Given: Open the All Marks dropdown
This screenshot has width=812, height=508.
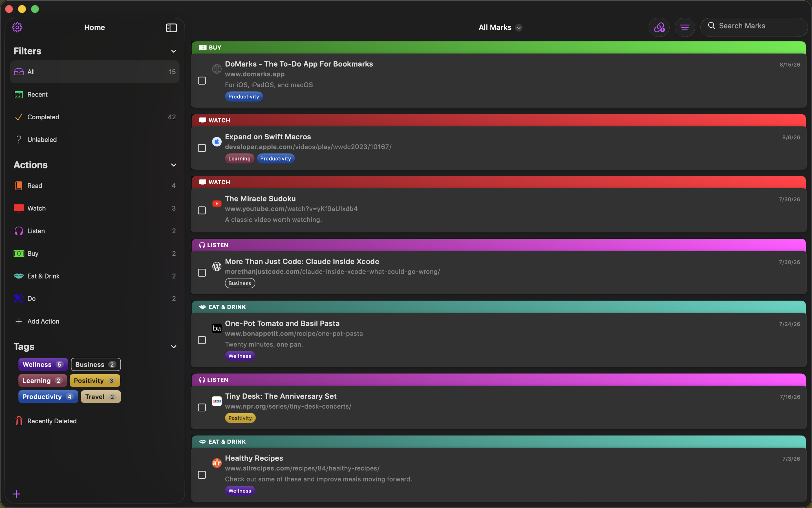Looking at the screenshot, I should pyautogui.click(x=500, y=28).
